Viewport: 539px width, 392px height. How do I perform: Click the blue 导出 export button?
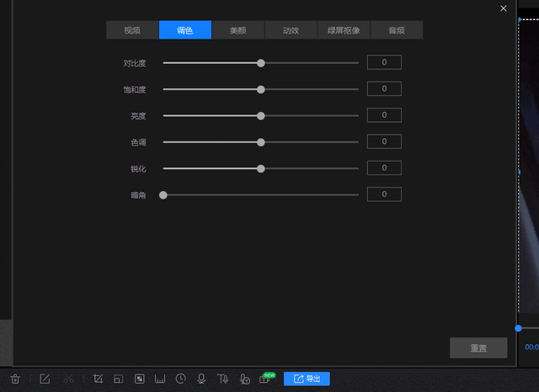[307, 379]
